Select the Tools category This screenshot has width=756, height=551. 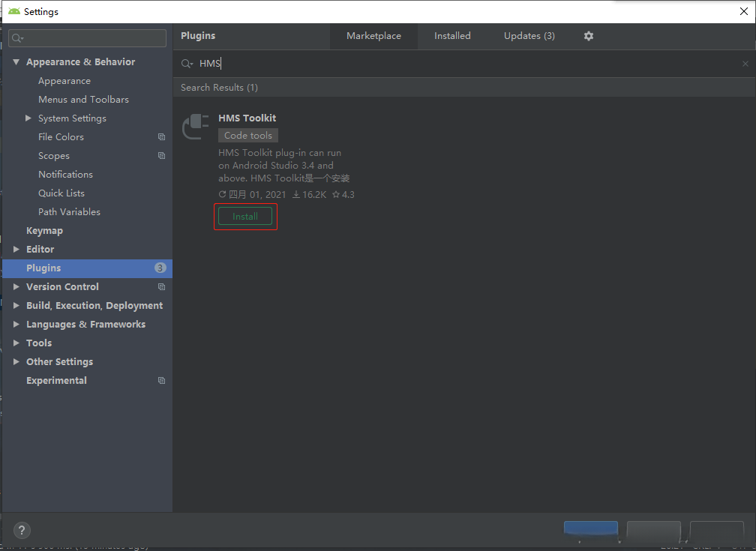tap(38, 343)
